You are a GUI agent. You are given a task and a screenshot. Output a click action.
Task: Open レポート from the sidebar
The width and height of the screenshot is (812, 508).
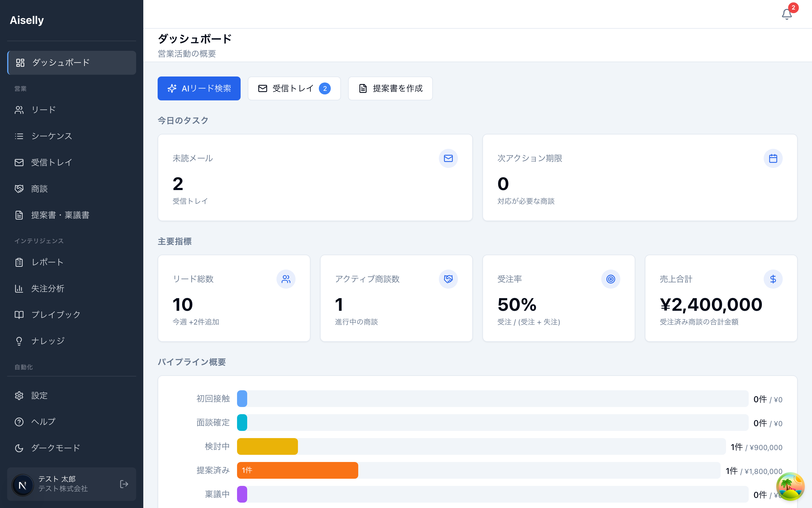tap(71, 262)
